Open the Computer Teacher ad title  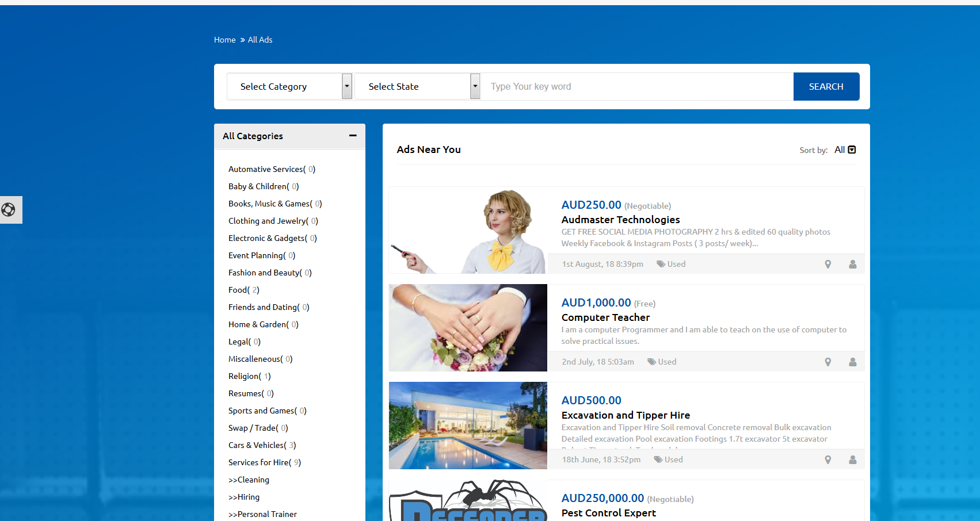(605, 317)
